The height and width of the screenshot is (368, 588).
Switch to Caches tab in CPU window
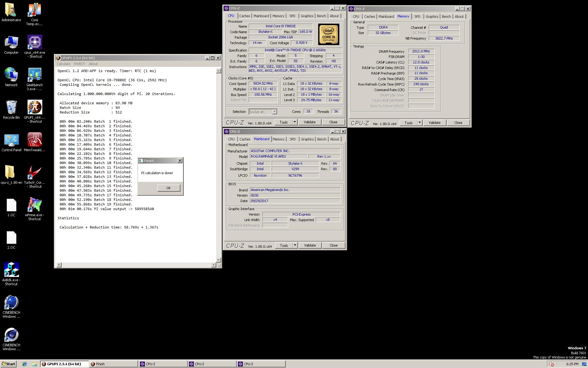244,16
